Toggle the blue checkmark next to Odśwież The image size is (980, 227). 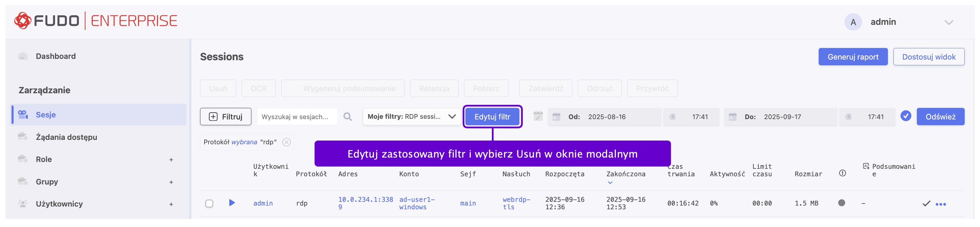coord(905,116)
